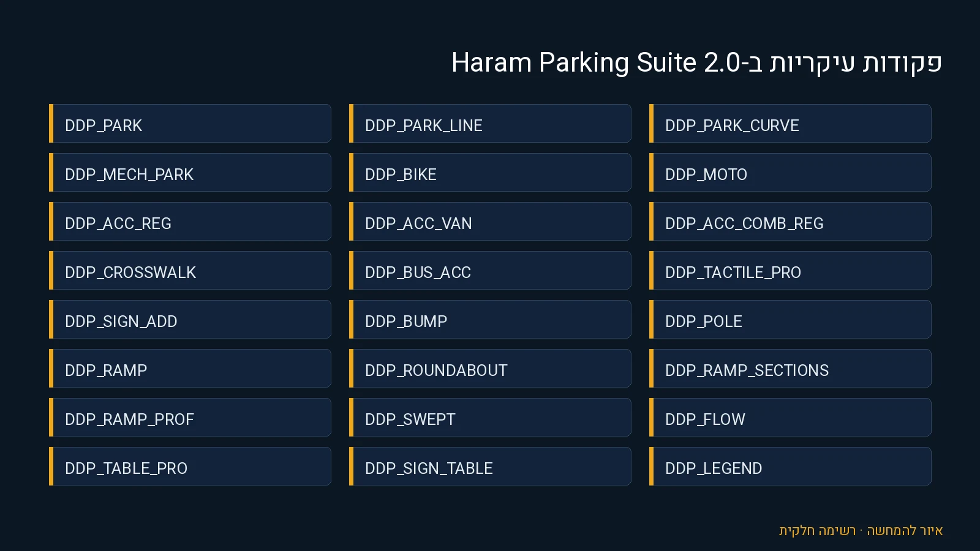Open the DDP_ACC_COMB_REG card
This screenshot has height=551, width=980.
pos(790,222)
